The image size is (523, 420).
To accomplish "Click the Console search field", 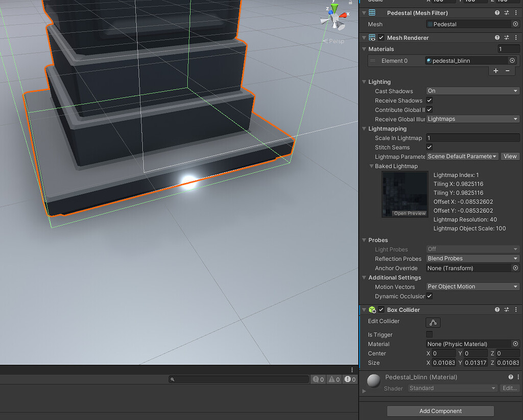I will pos(240,379).
